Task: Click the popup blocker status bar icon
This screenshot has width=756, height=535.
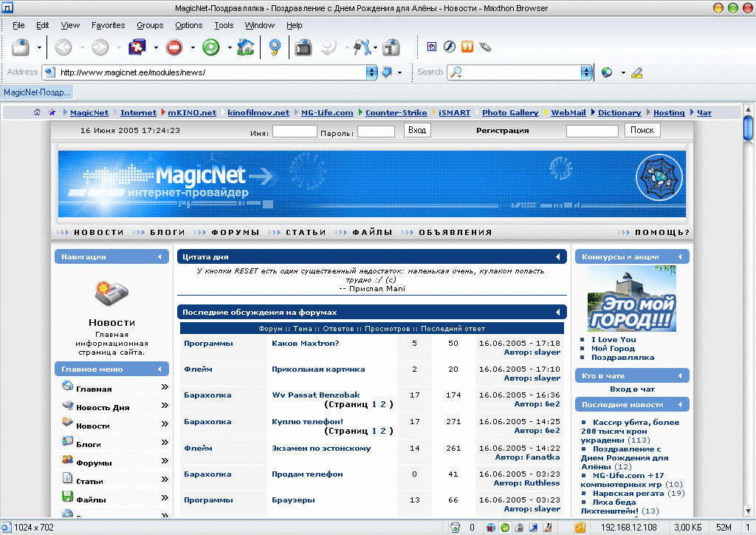Action: (490, 528)
